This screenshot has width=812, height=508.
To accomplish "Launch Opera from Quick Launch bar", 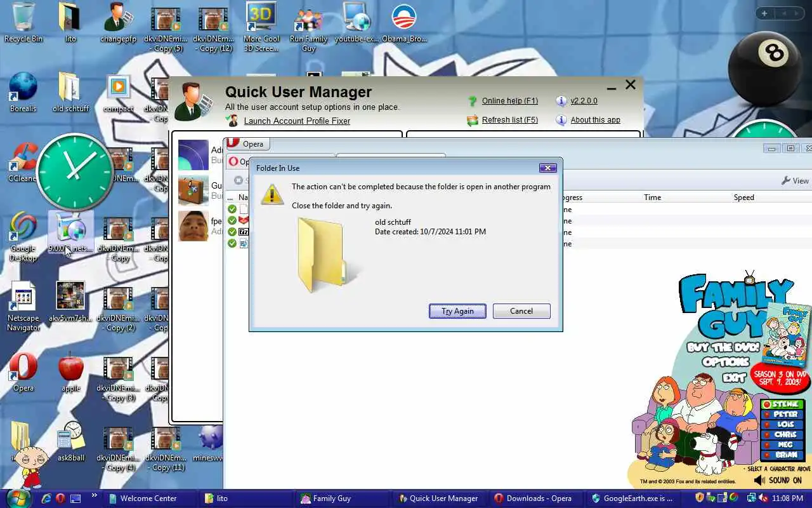I will click(60, 498).
